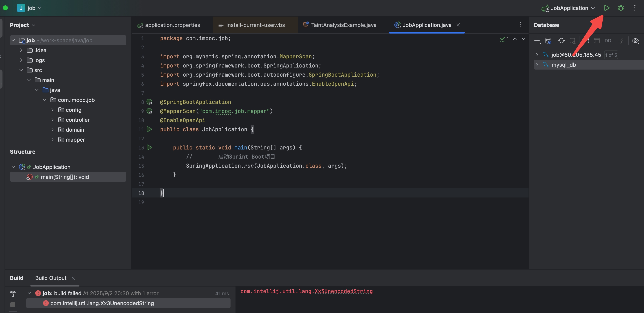Close the Build Output tab
644x313 pixels.
pos(73,278)
